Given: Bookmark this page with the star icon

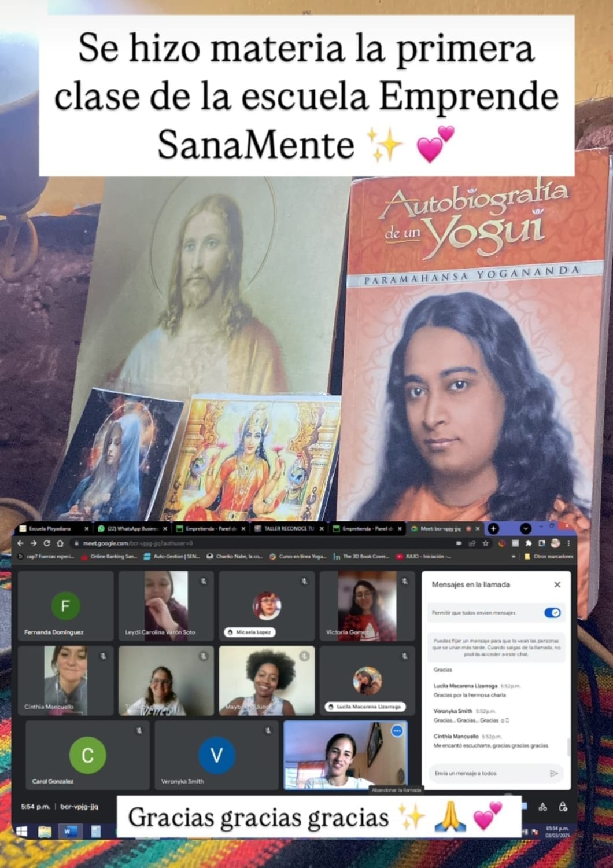Looking at the screenshot, I should point(486,543).
